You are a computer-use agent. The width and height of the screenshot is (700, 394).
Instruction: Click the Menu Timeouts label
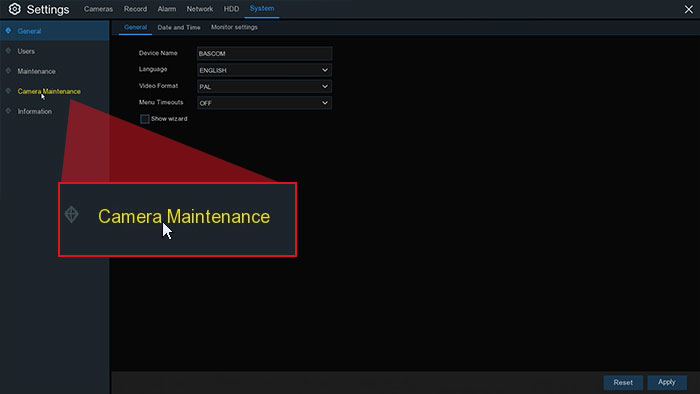[x=161, y=102]
